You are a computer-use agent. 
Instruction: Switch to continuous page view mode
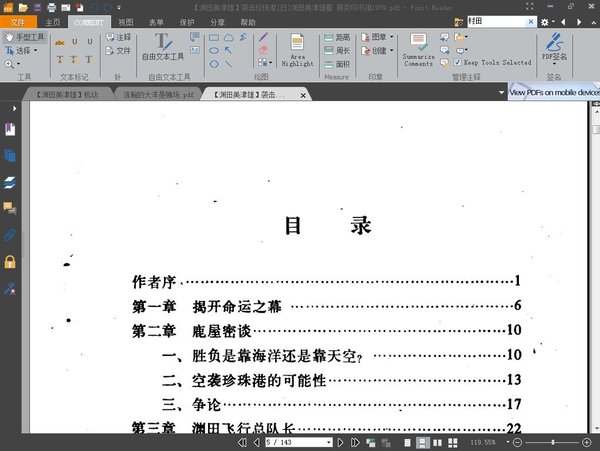[x=422, y=443]
